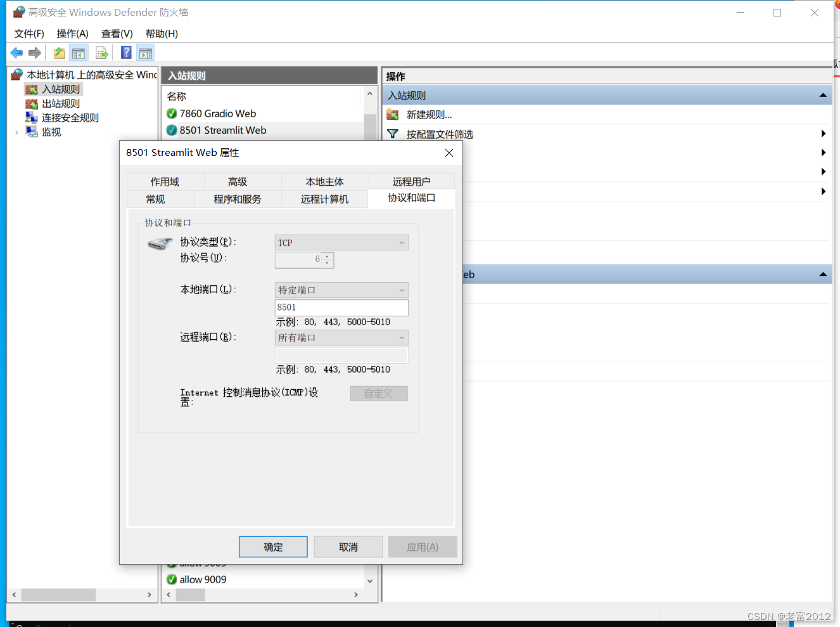
Task: Toggle the show/hide console tree icon
Action: coord(79,53)
